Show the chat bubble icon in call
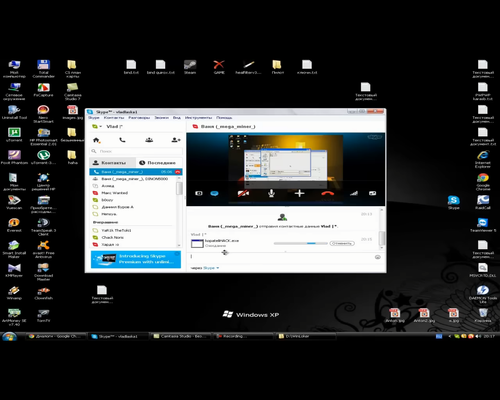500x400 pixels. point(214,193)
